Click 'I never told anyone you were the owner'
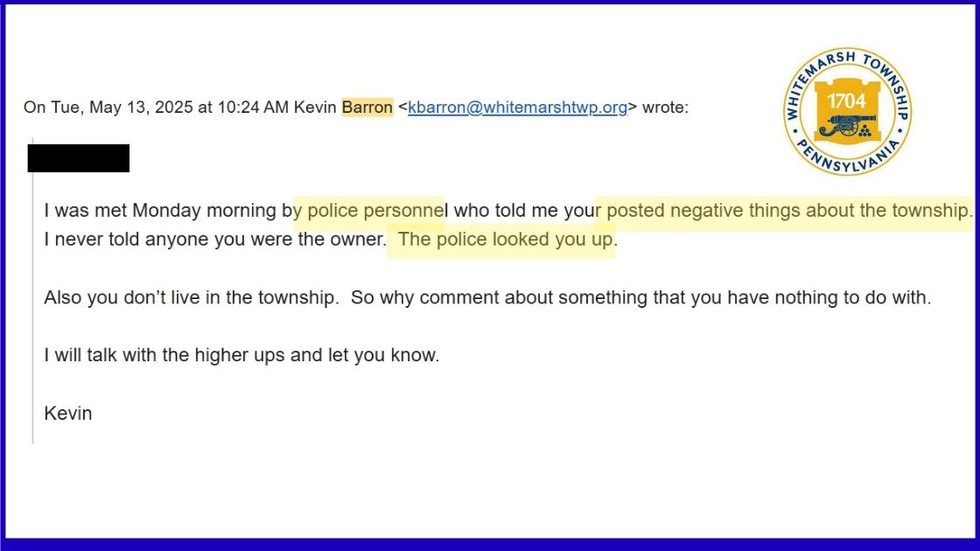The width and height of the screenshot is (980, 551). pyautogui.click(x=215, y=240)
